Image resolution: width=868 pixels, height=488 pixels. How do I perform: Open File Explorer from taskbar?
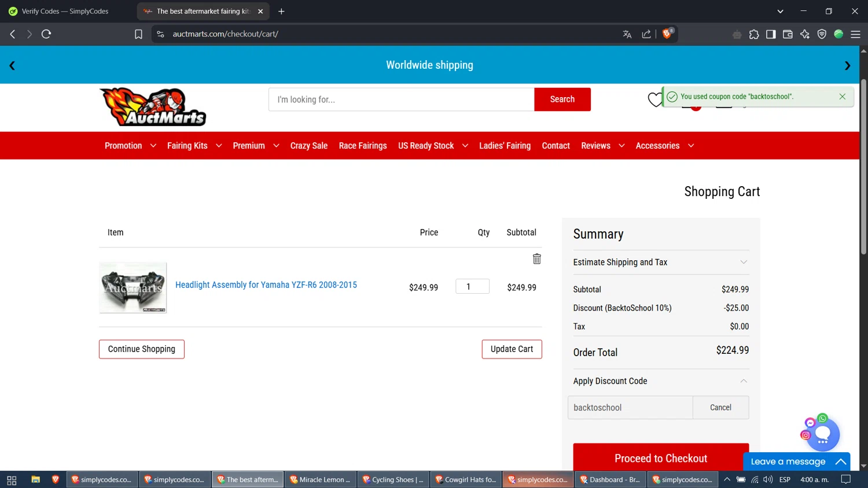point(35,479)
